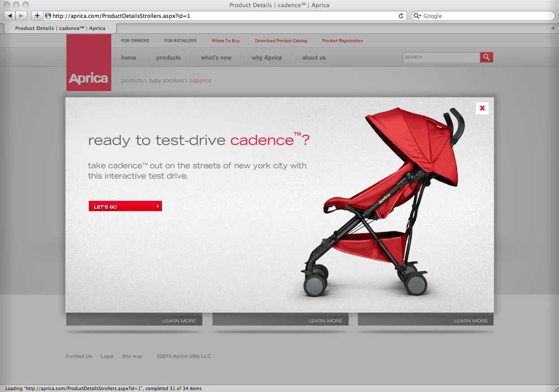Open the Legal footer link
Image resolution: width=559 pixels, height=392 pixels.
click(107, 356)
